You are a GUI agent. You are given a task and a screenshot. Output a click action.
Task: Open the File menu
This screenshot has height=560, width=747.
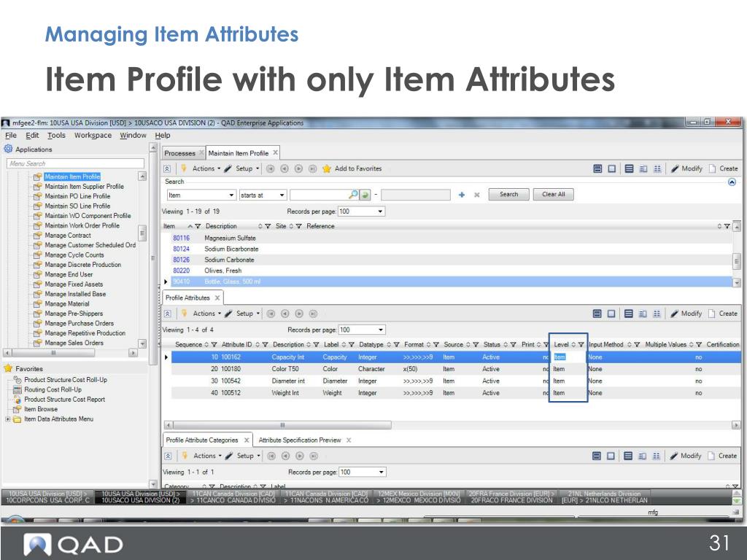click(x=10, y=135)
